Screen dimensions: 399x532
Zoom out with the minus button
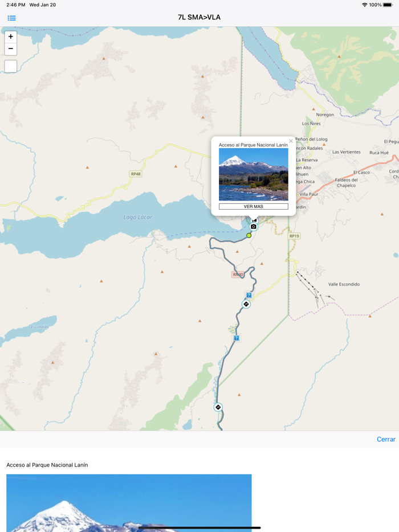(x=10, y=49)
